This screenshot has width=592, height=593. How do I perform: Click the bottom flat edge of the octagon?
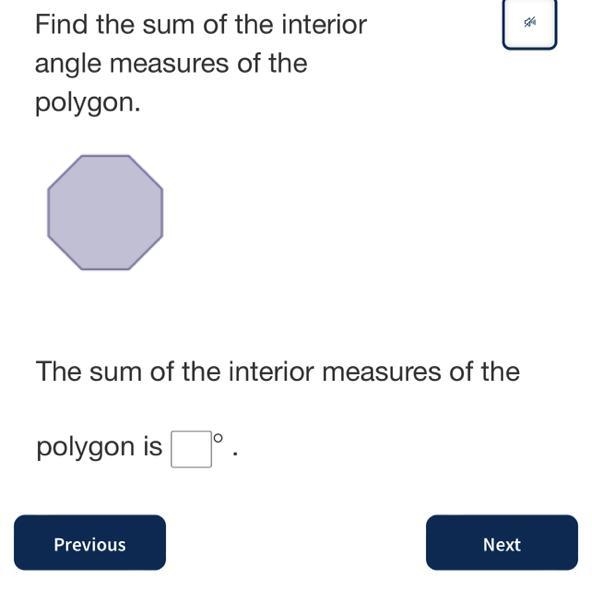tap(105, 269)
